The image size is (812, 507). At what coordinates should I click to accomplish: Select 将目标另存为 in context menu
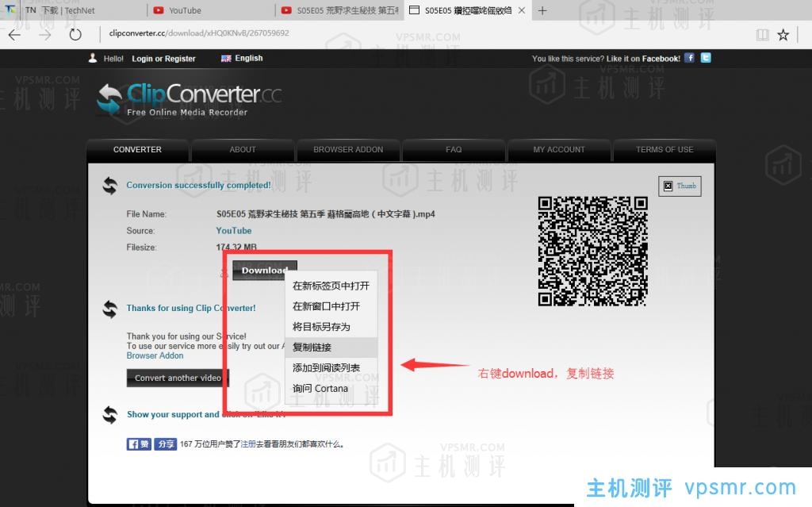[x=331, y=327]
